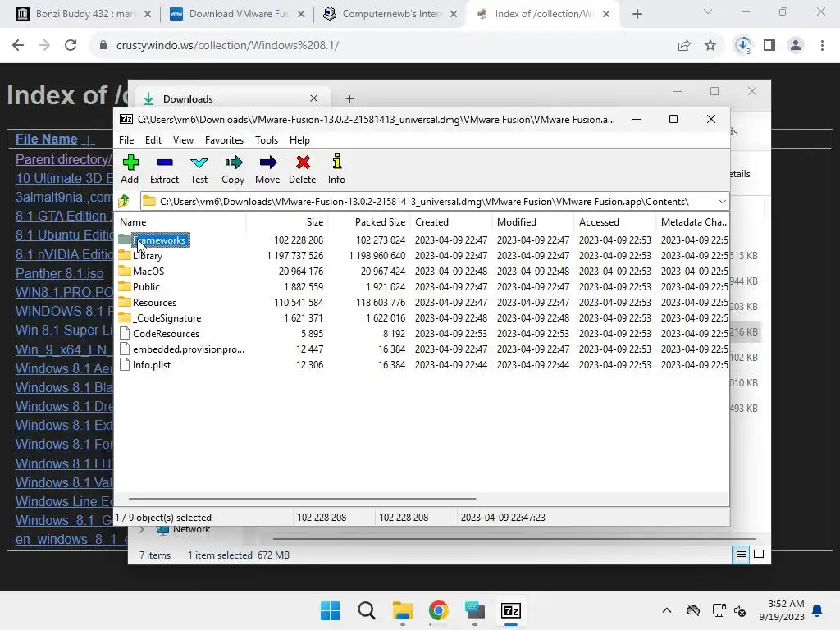The width and height of the screenshot is (840, 630).
Task: Click the Panther 8.1.iso link
Action: (59, 273)
